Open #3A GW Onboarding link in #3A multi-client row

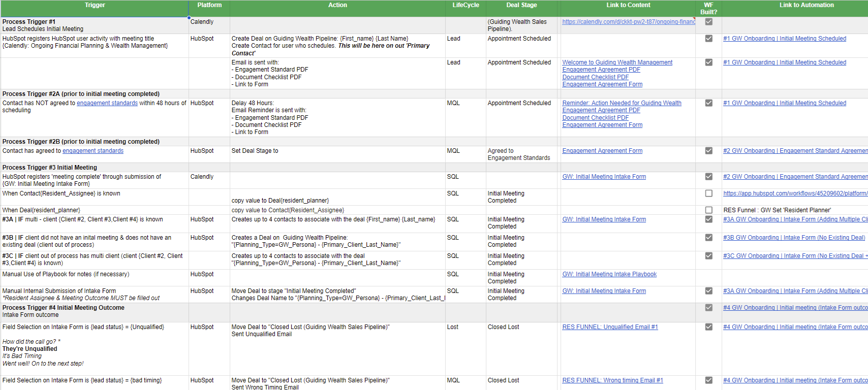pos(795,219)
